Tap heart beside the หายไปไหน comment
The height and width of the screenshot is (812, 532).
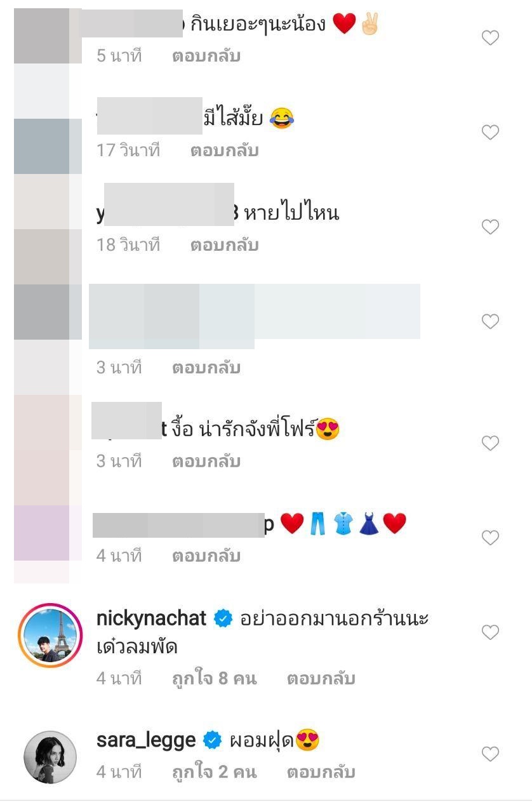click(x=490, y=227)
